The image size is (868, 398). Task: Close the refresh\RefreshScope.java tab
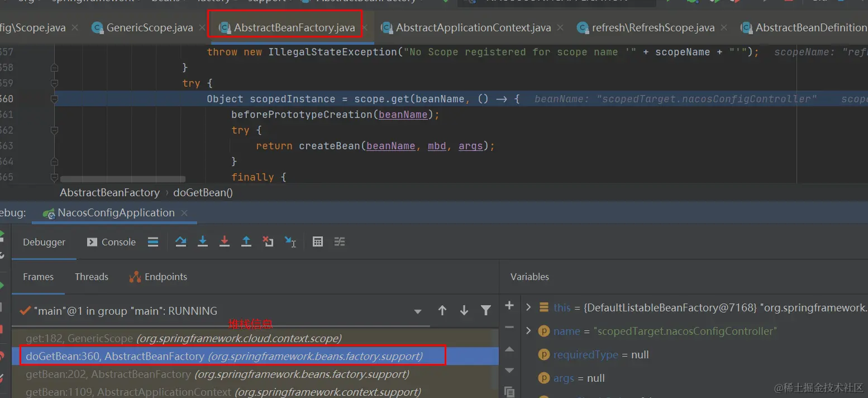(724, 27)
